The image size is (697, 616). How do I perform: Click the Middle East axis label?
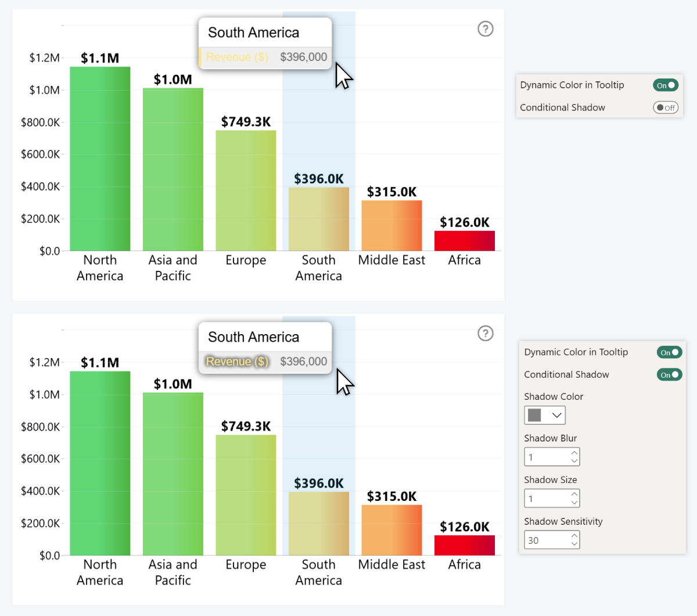coord(391,260)
